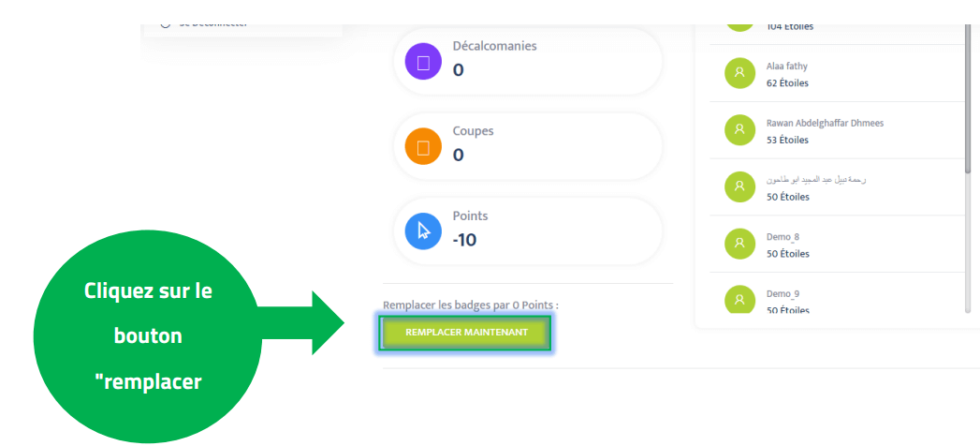980x446 pixels.
Task: Click the Demo_9 user avatar
Action: pos(739,299)
